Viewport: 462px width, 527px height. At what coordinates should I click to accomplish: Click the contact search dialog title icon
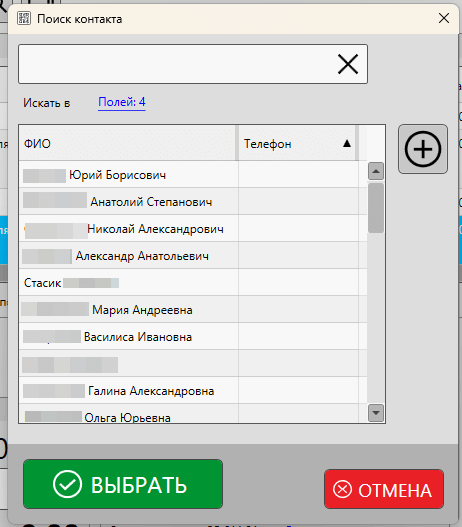[x=24, y=18]
